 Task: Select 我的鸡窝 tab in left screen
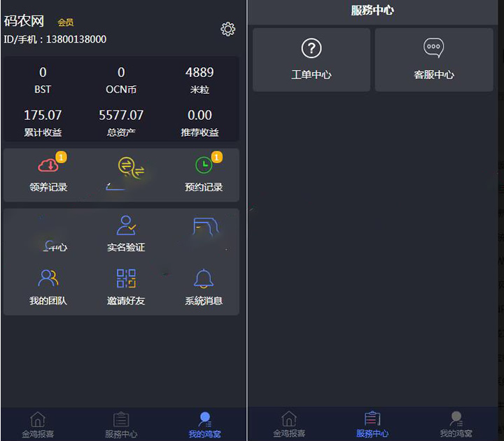(x=204, y=425)
